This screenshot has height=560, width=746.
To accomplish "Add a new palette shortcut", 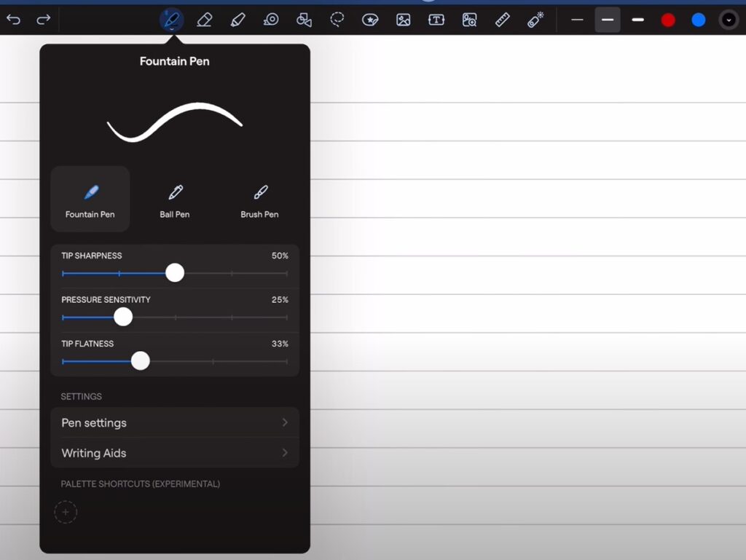I will [x=66, y=512].
